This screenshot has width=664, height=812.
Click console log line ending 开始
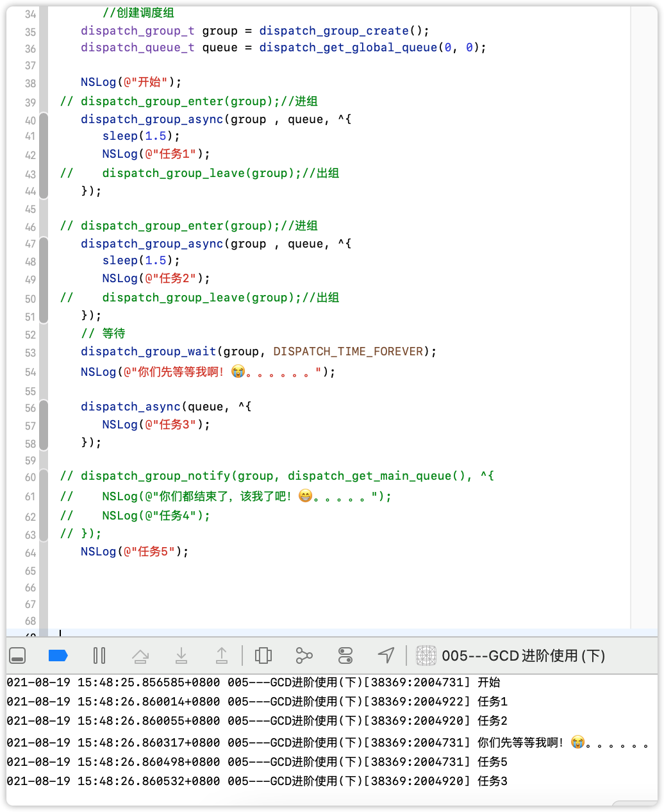(253, 682)
